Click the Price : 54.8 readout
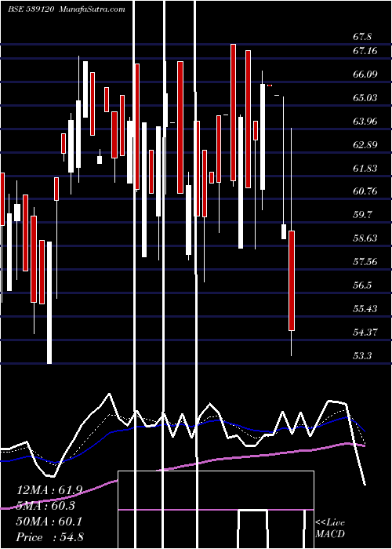 click(49, 537)
